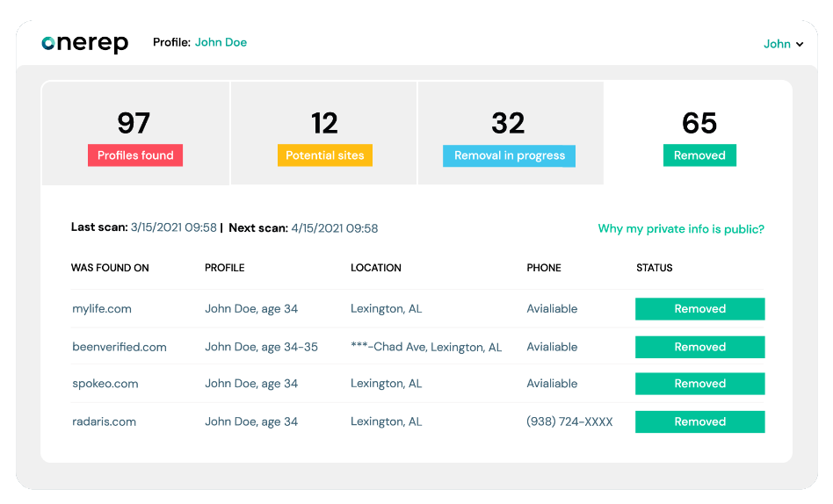The height and width of the screenshot is (504, 833).
Task: Click the Removed status for radaris.com
Action: (x=699, y=421)
